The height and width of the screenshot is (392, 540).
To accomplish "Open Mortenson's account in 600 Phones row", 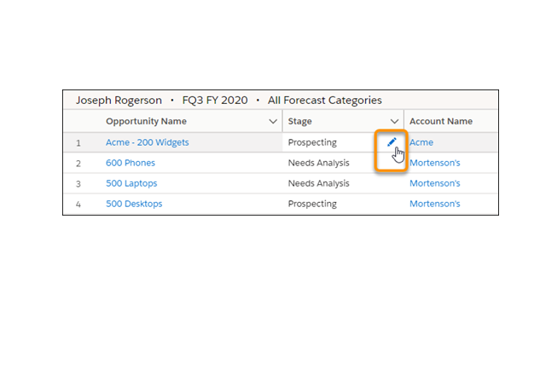I will (x=434, y=163).
